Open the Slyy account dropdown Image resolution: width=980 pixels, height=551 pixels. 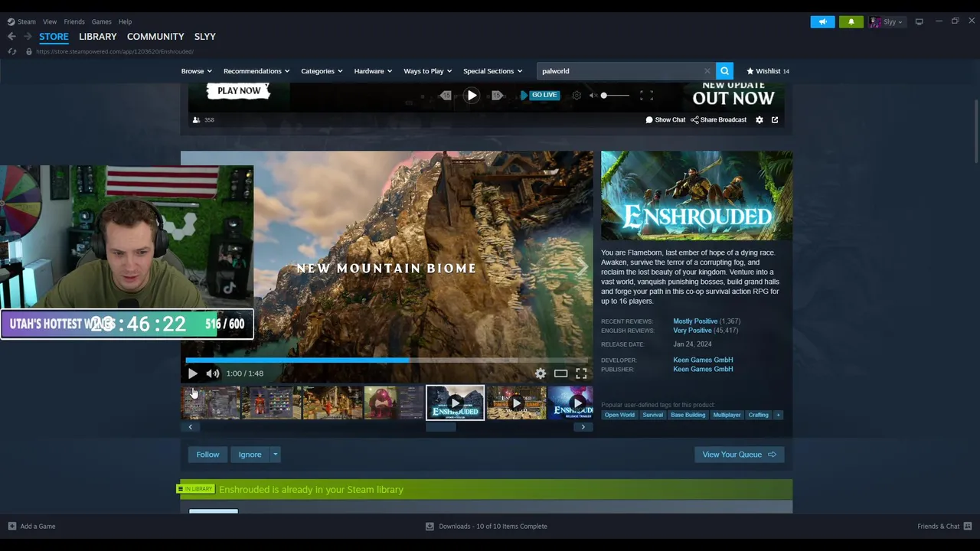[x=886, y=21]
